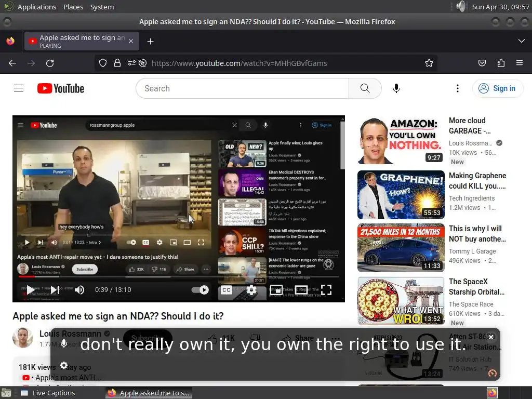Open Louis Rossmann channel avatar
532x399 pixels.
pyautogui.click(x=23, y=338)
